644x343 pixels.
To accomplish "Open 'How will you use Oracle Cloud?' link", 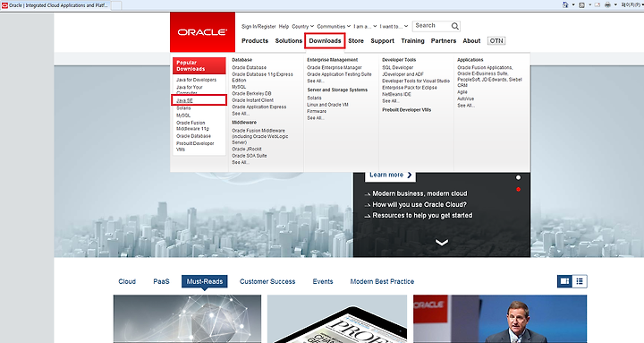I will point(419,204).
